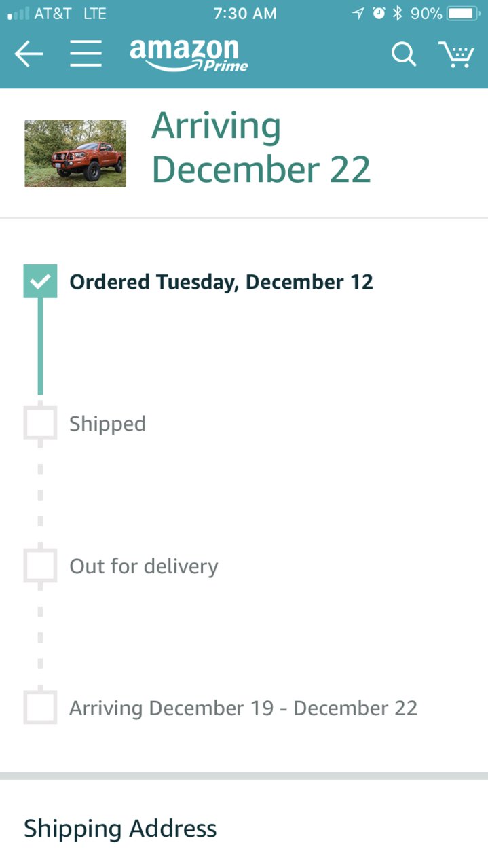Select the Arriving December 19 checkbox

point(40,708)
